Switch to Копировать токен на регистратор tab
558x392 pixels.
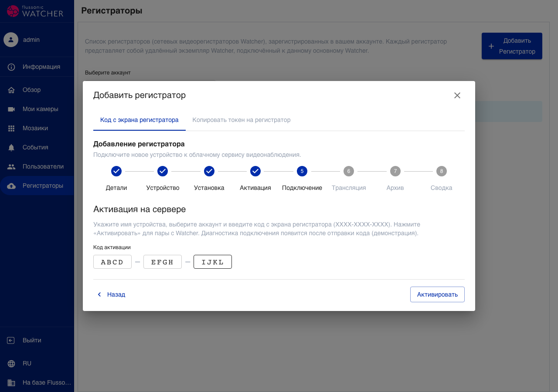[x=242, y=120]
